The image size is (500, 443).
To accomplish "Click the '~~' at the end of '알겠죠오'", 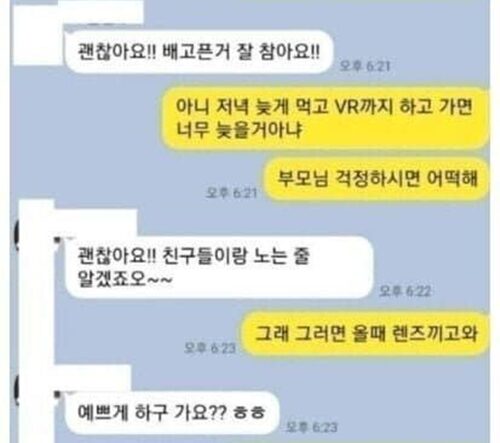I will [160, 281].
